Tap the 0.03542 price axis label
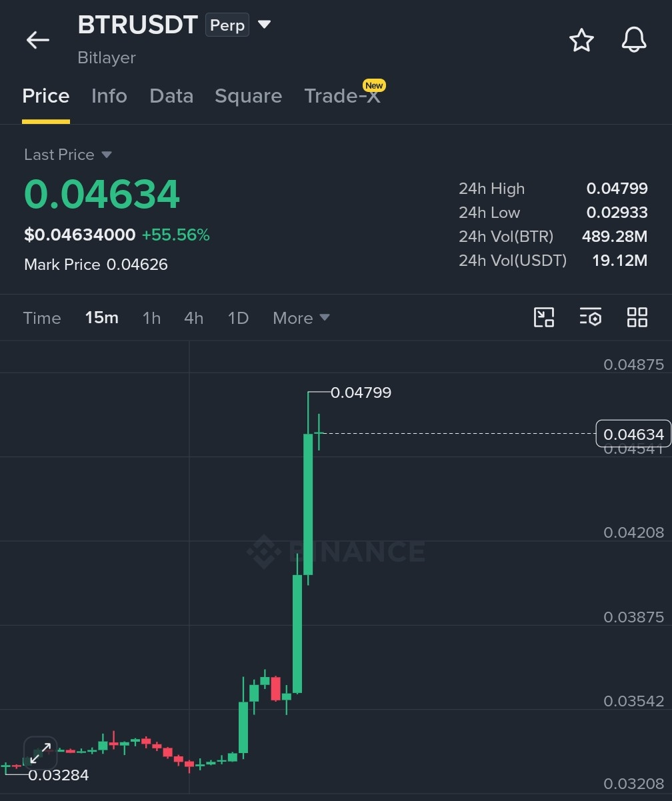This screenshot has width=672, height=801. [x=633, y=701]
